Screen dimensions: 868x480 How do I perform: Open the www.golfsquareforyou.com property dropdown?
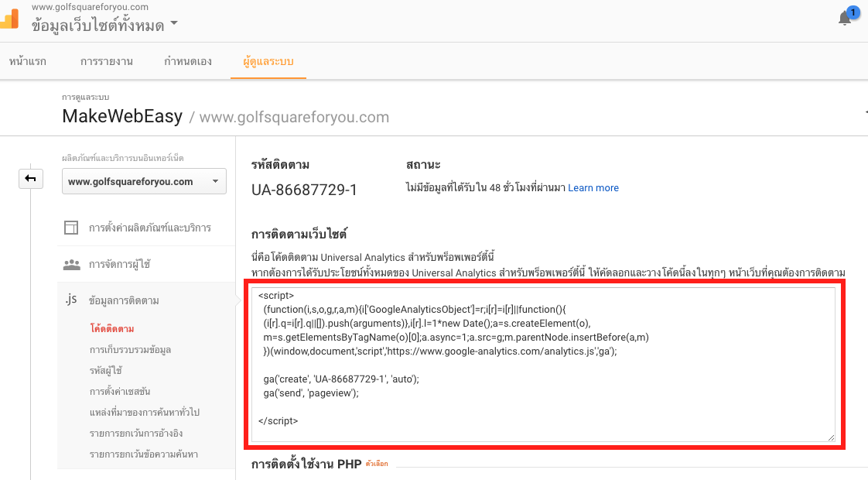[144, 182]
